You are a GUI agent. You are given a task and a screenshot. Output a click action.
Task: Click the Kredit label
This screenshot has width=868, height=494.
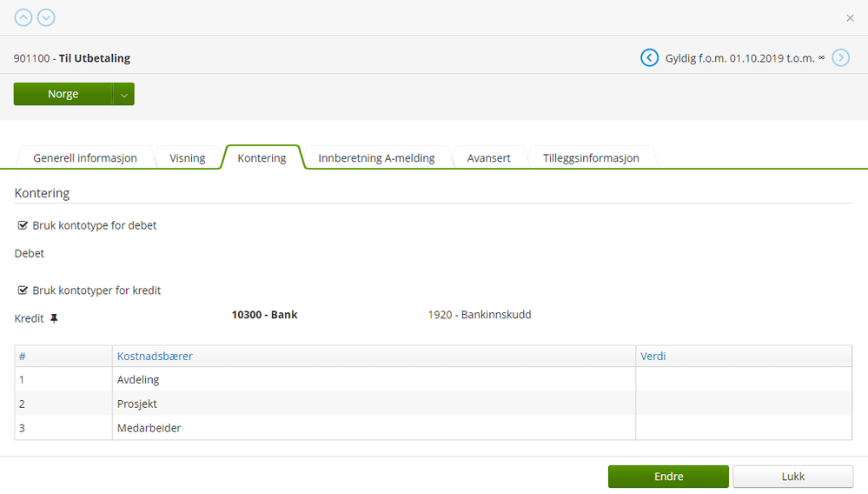coord(29,318)
